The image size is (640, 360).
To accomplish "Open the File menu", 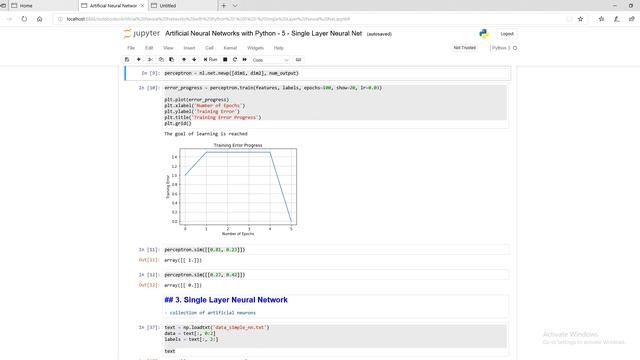I will point(131,48).
